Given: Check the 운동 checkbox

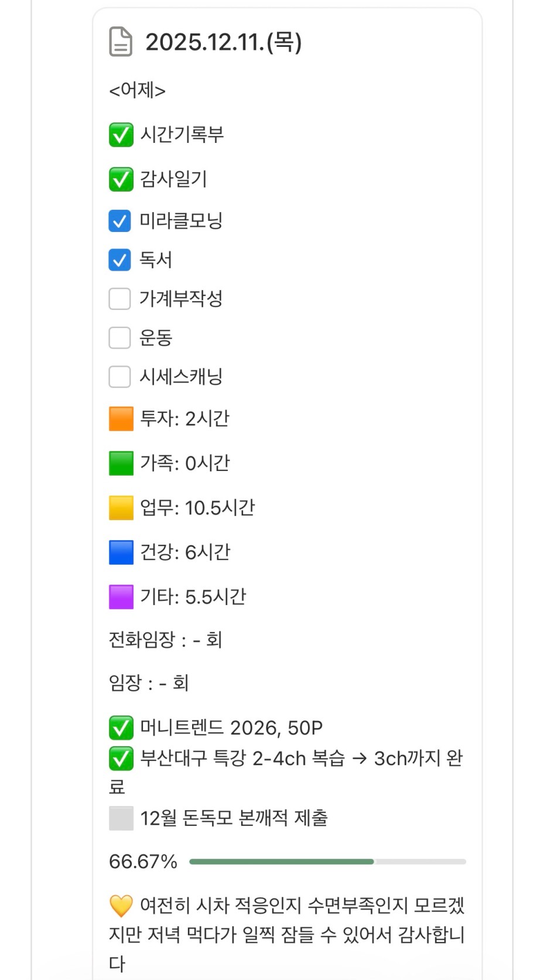Looking at the screenshot, I should pyautogui.click(x=119, y=338).
